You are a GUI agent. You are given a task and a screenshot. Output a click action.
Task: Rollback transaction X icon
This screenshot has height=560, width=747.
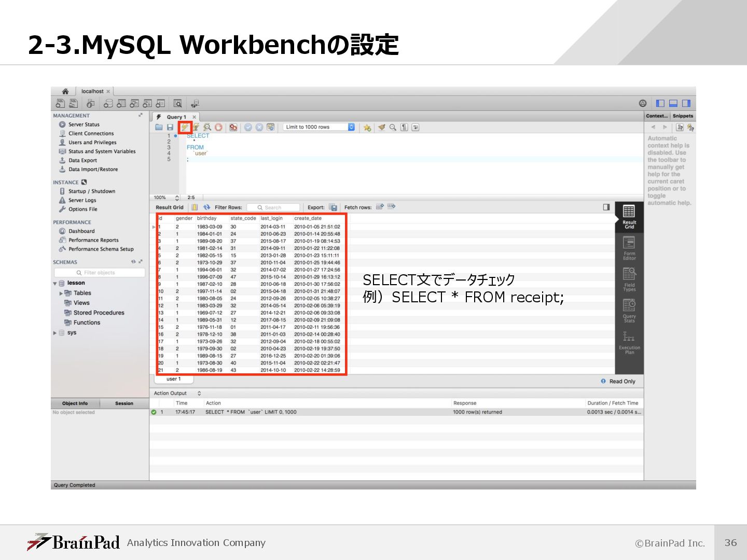[259, 127]
